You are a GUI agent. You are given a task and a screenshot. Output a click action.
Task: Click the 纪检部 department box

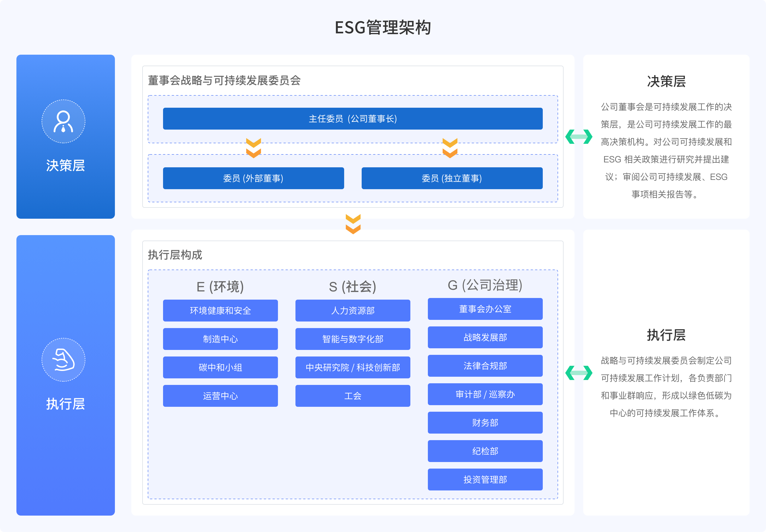[x=485, y=451]
